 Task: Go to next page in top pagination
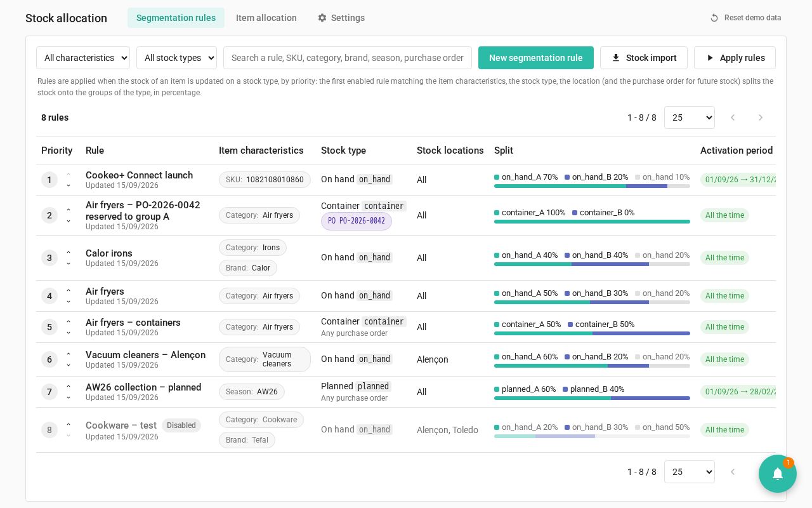pyautogui.click(x=761, y=117)
